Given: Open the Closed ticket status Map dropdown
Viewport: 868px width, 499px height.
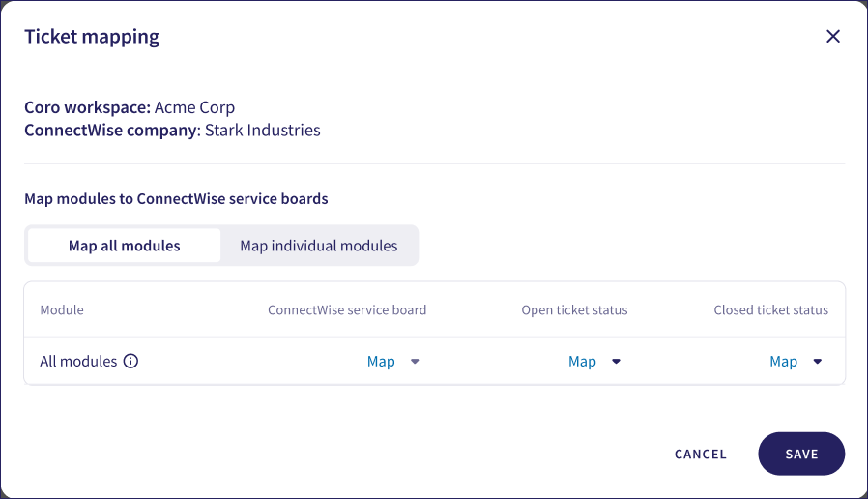Looking at the screenshot, I should (784, 362).
